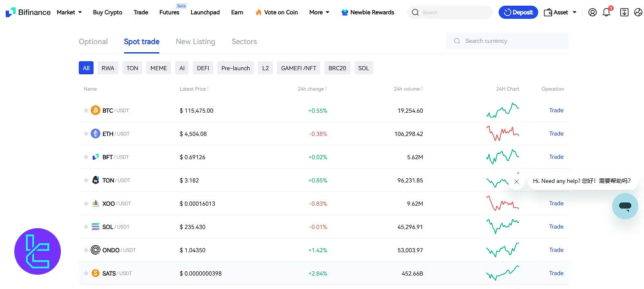Viewport: 644px width, 289px height.
Task: Click the SOL coin icon
Action: [96, 227]
